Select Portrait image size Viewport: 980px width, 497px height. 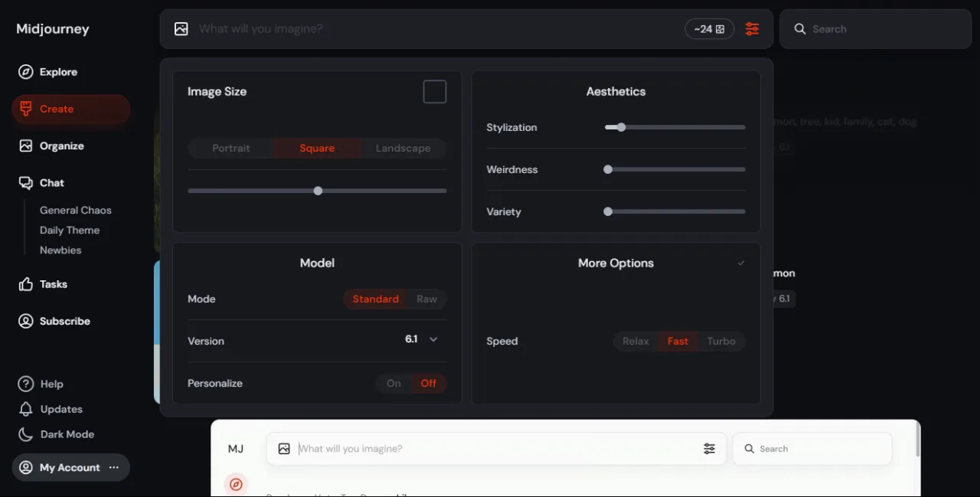pos(231,148)
